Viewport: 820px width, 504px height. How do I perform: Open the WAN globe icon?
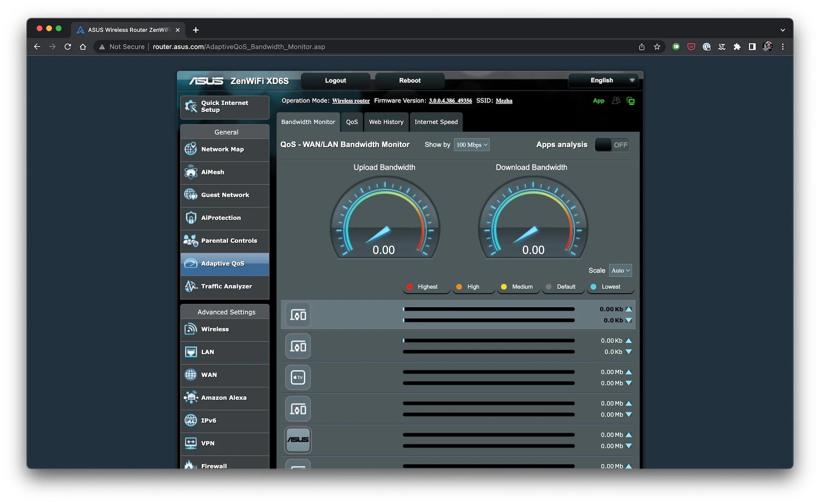click(190, 375)
